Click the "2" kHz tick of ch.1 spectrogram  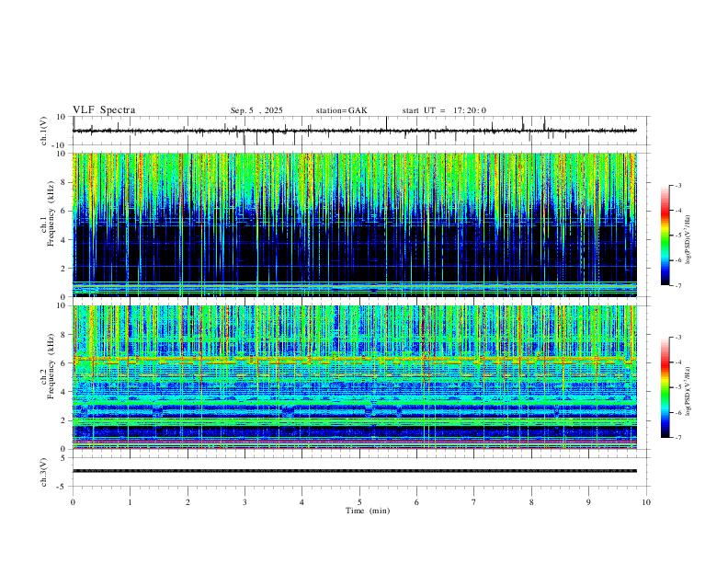click(x=63, y=268)
